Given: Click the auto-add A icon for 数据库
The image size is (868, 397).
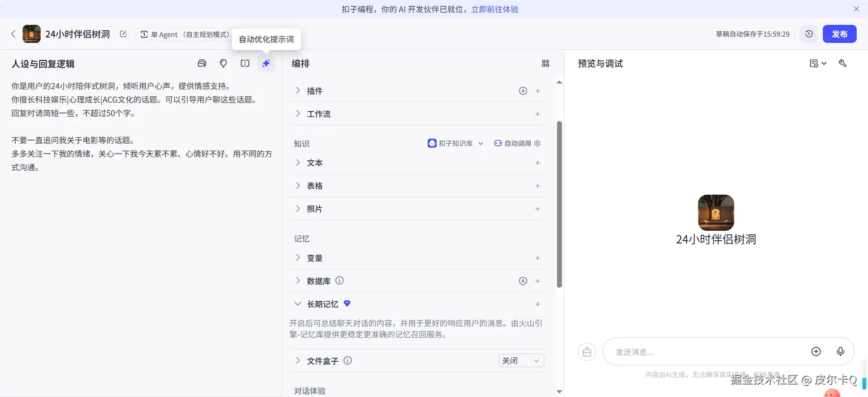Looking at the screenshot, I should click(523, 281).
